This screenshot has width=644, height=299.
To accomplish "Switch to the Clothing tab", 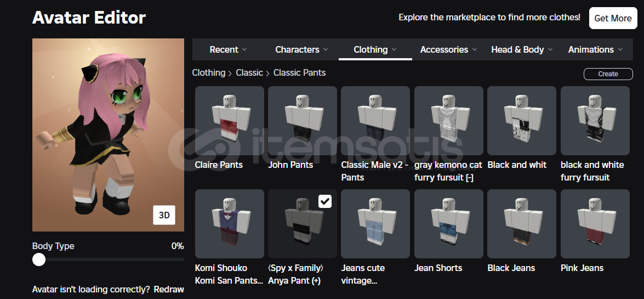I will coord(375,49).
